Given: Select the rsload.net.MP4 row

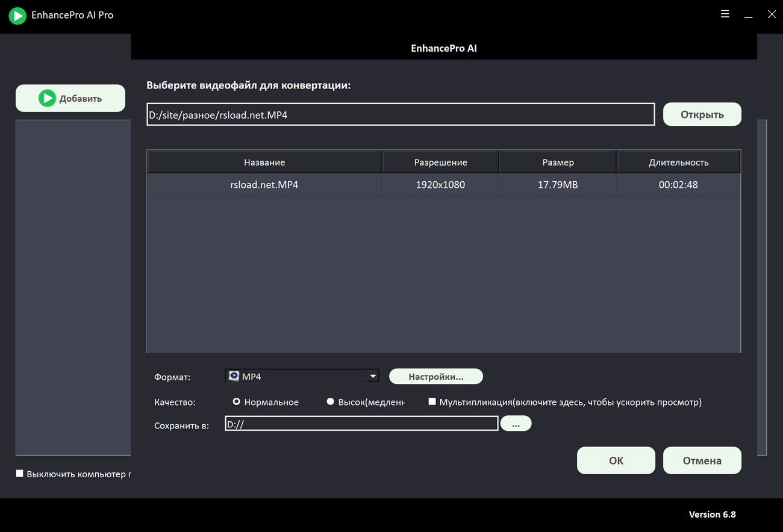Looking at the screenshot, I should tap(263, 185).
